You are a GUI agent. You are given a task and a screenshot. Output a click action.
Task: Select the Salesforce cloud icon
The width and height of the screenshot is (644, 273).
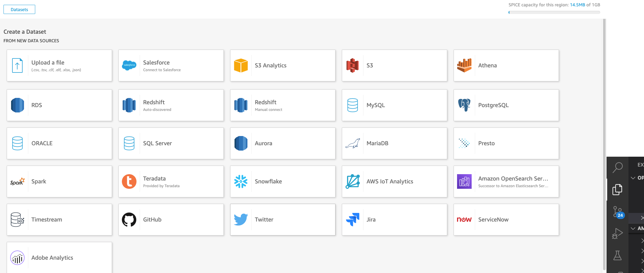coord(129,65)
